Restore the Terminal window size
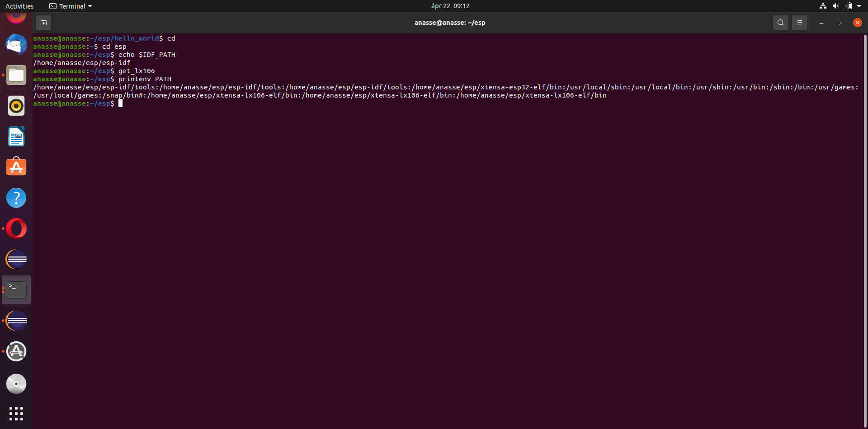Screen dimensions: 868x429 (839, 22)
